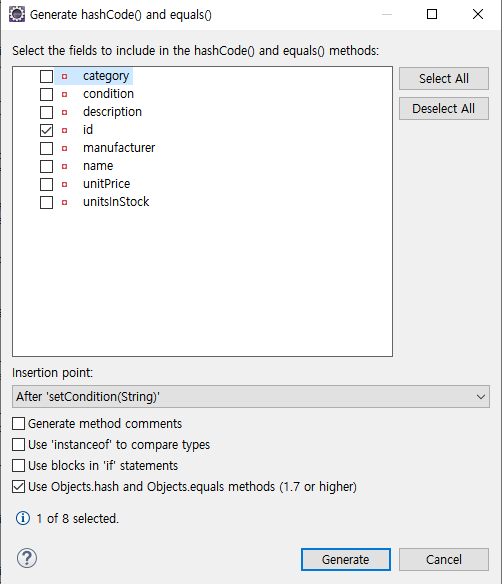Toggle Use 'instanceof' to compare types
The height and width of the screenshot is (584, 502).
point(19,444)
